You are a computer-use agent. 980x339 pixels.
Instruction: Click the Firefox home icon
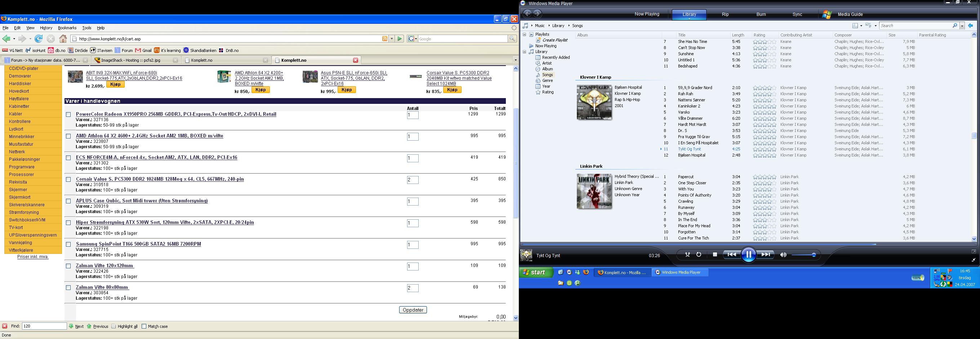63,39
